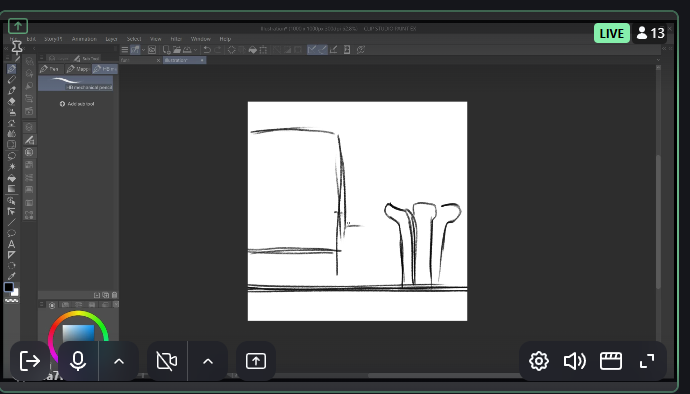Click the LIVE badge

(612, 33)
